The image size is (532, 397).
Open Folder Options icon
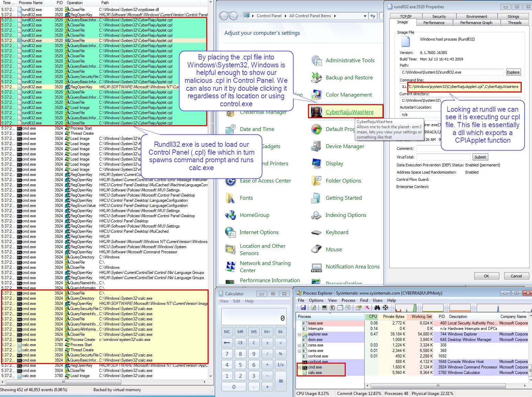coord(316,181)
